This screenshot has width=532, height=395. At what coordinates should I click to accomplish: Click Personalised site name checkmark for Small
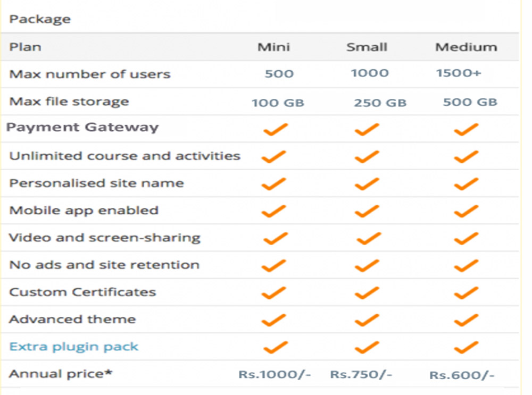[x=367, y=184]
